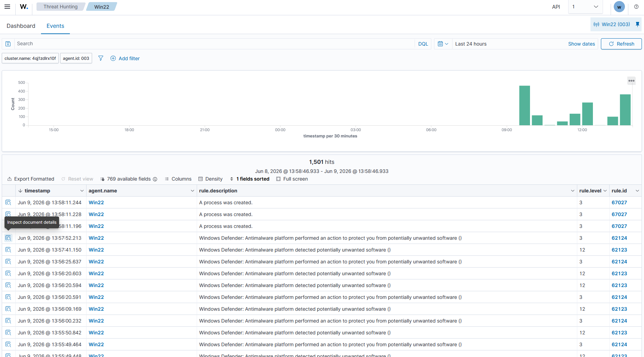Image resolution: width=644 pixels, height=357 pixels.
Task: Expand rule.description column options chevron
Action: point(572,191)
